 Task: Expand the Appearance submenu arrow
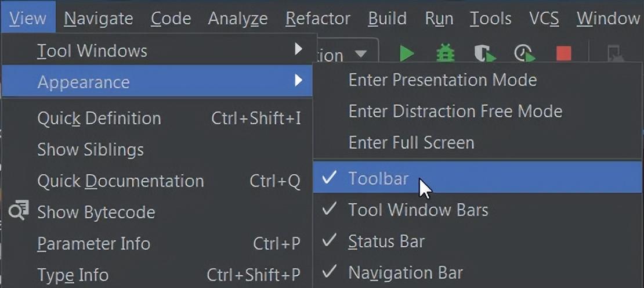click(x=298, y=81)
